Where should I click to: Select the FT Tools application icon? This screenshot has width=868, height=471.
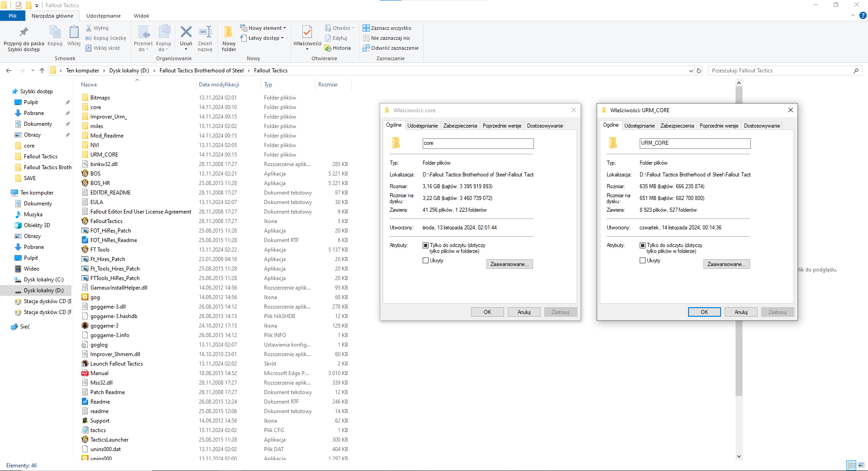(85, 250)
